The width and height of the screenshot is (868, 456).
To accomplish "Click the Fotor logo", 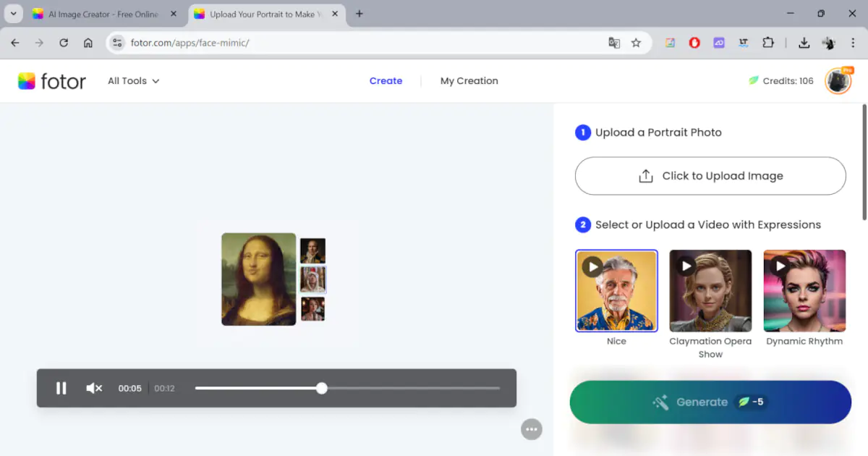I will click(x=52, y=81).
